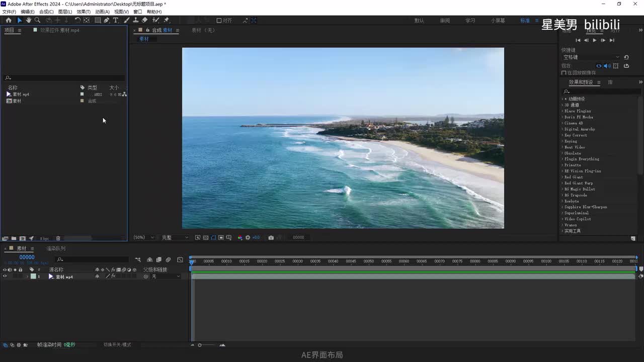Viewport: 644px width, 362px height.
Task: Switch to the 渲染队列 tab
Action: (x=56, y=248)
